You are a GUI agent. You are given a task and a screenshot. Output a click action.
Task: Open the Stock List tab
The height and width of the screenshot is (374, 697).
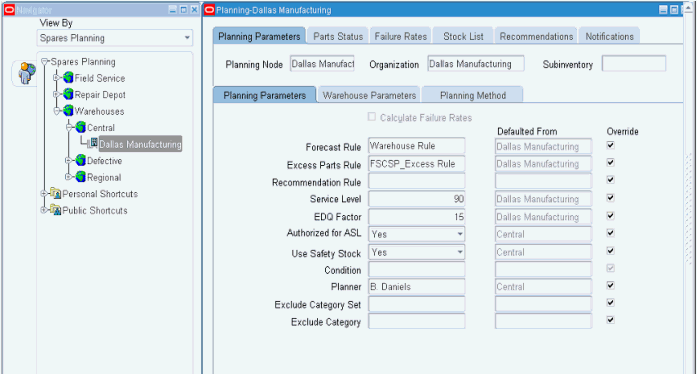pos(463,36)
